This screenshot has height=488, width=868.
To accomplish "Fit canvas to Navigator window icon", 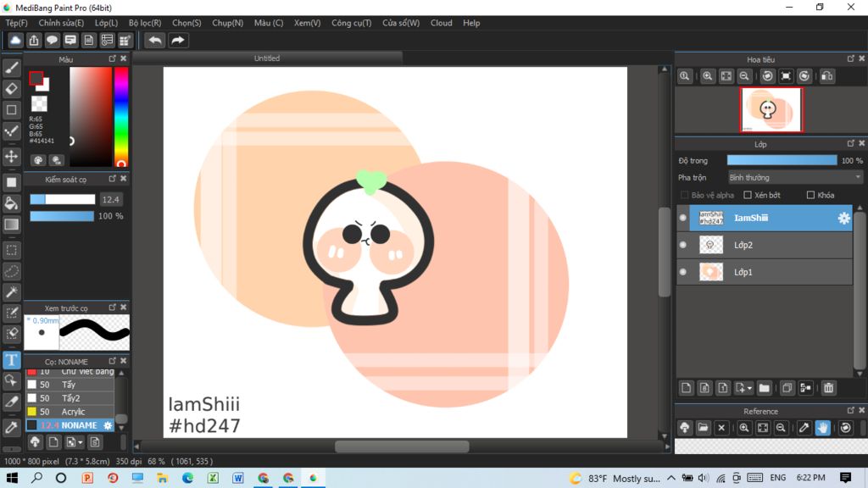I will coord(726,76).
